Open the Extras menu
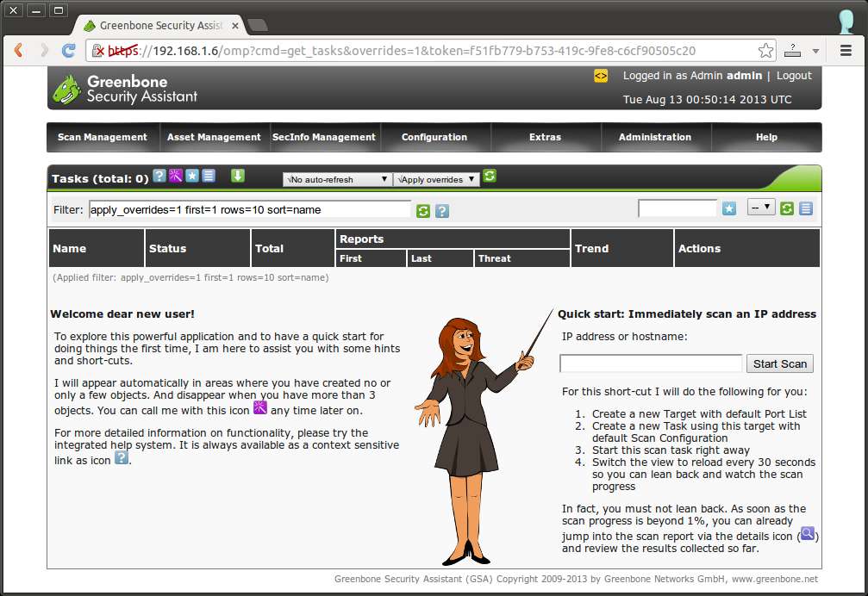Image resolution: width=868 pixels, height=596 pixels. [546, 137]
